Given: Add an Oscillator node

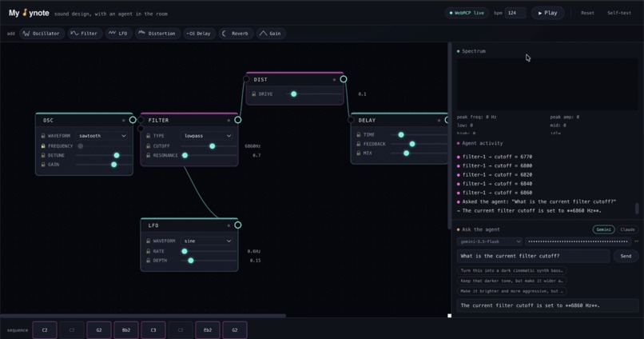Looking at the screenshot, I should [x=42, y=34].
